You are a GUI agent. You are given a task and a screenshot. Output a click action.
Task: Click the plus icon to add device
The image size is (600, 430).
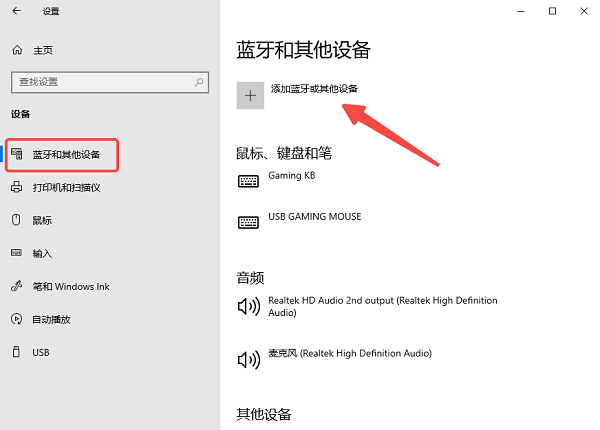pos(250,95)
